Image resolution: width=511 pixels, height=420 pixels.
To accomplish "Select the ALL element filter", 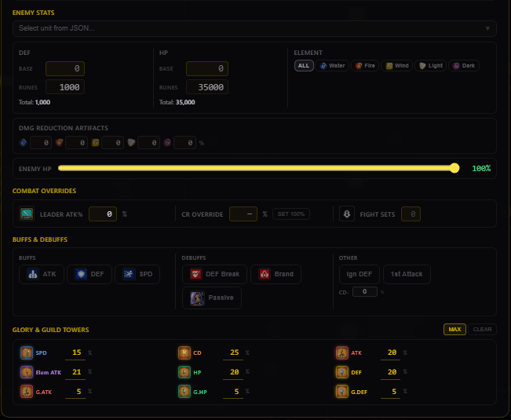I will 304,65.
